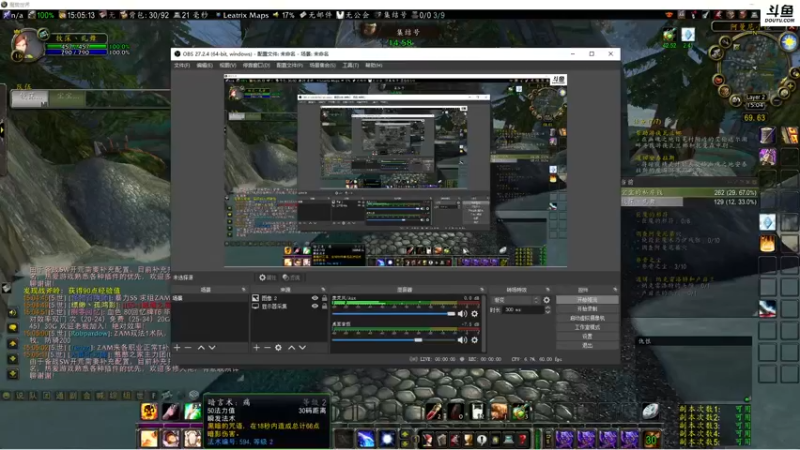800x450 pixels.
Task: Open the 编辑(E) menu in OBS
Action: (204, 65)
